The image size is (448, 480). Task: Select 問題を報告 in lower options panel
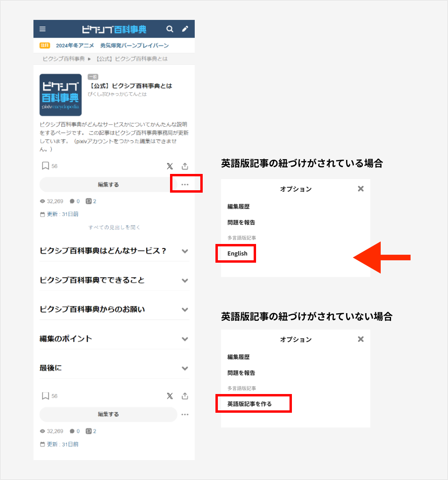click(x=241, y=373)
